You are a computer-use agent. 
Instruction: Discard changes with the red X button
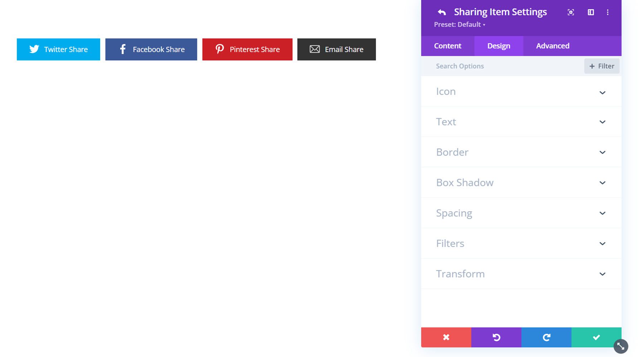(x=446, y=337)
